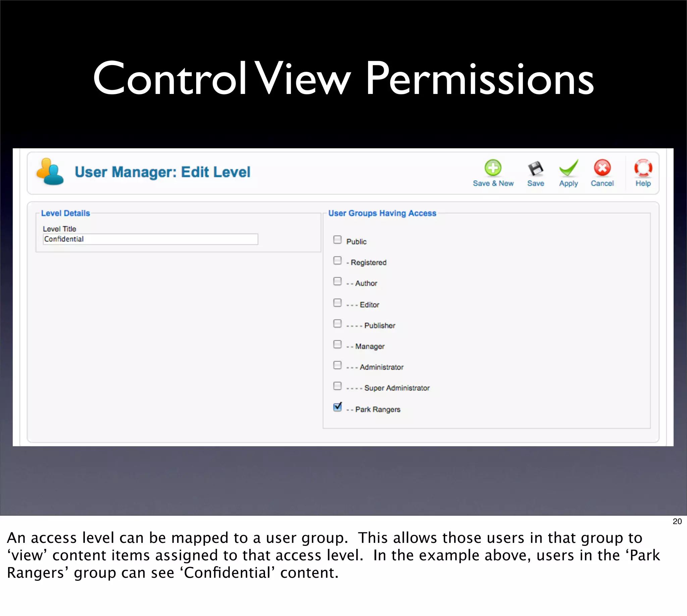This screenshot has width=687, height=616.
Task: Check the Registered group checkbox
Action: (337, 260)
